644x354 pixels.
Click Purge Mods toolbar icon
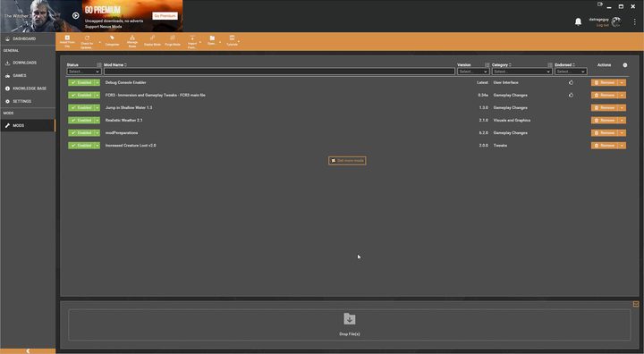click(173, 40)
